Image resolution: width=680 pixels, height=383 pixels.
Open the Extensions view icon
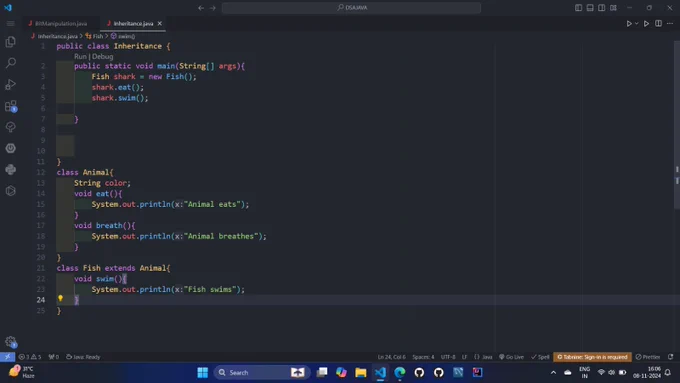tap(10, 106)
